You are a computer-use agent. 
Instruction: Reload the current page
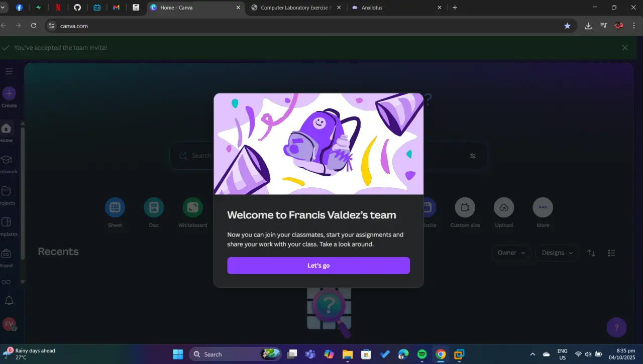pos(34,26)
